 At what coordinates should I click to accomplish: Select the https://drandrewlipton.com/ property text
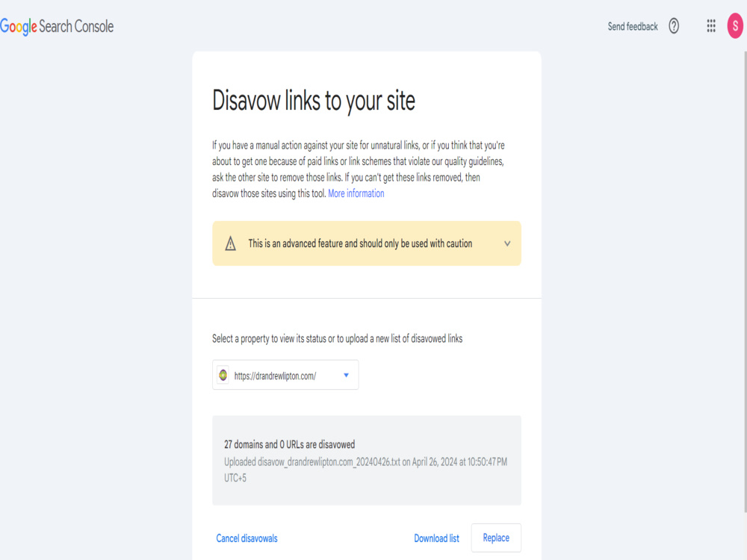click(275, 376)
